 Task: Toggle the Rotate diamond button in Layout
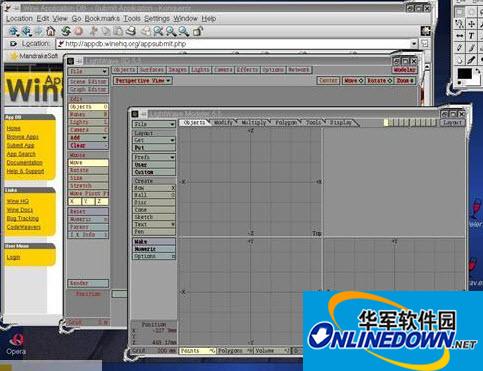point(379,80)
